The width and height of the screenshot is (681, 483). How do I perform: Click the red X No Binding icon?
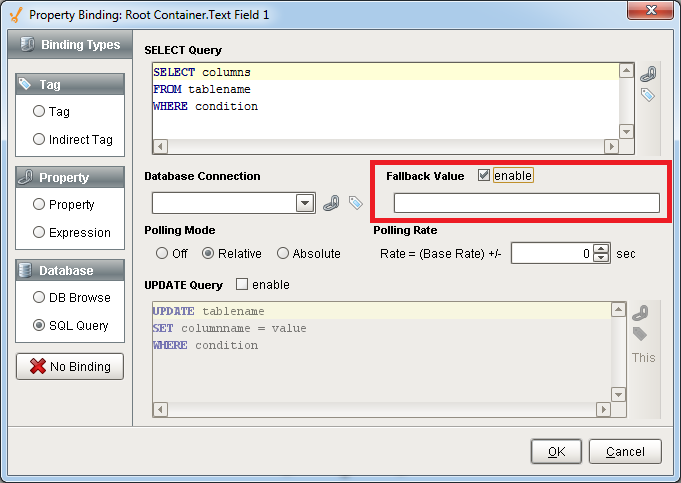tap(36, 367)
